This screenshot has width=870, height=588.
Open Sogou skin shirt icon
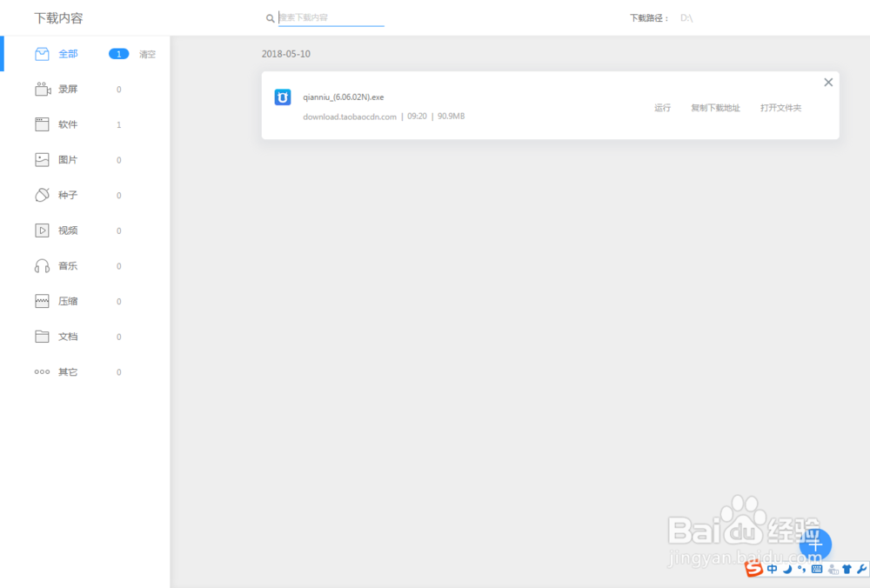tap(847, 569)
